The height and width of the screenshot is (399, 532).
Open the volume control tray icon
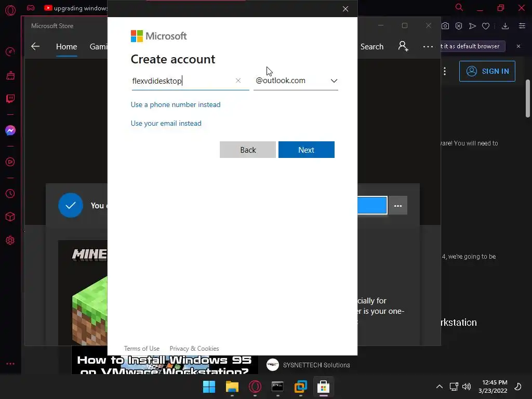(x=467, y=387)
